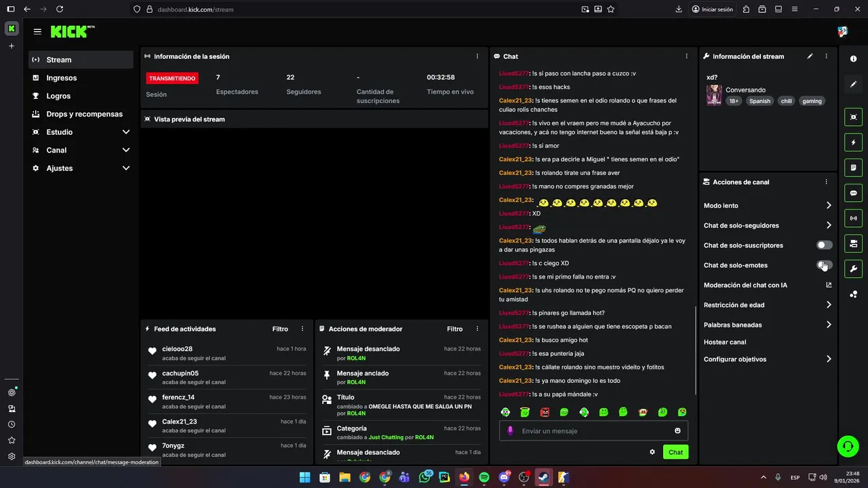Open Restricción de edad options
This screenshot has width=868, height=488.
(x=768, y=305)
